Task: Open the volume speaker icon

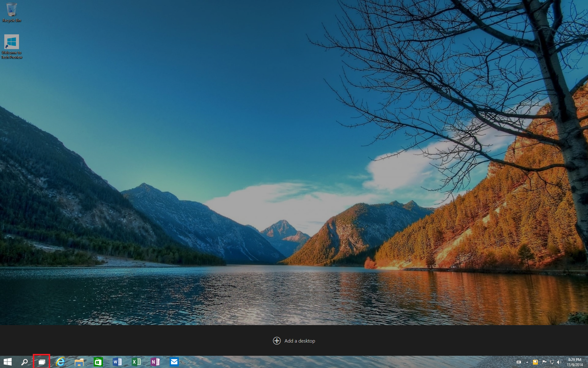Action: [559, 362]
